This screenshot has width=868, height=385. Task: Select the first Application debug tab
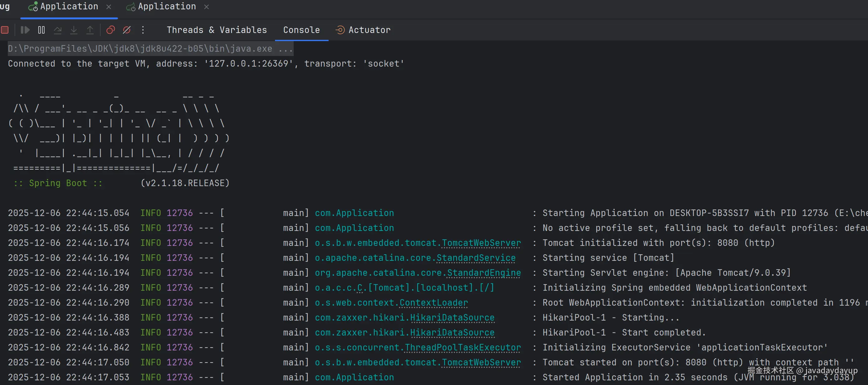(69, 7)
